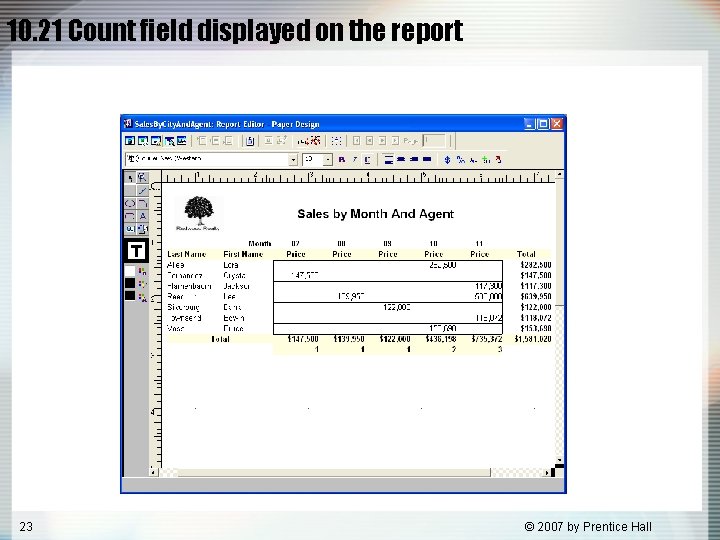Click the horizontal scrollbar right arrow
This screenshot has height=540, width=720.
pyautogui.click(x=546, y=472)
